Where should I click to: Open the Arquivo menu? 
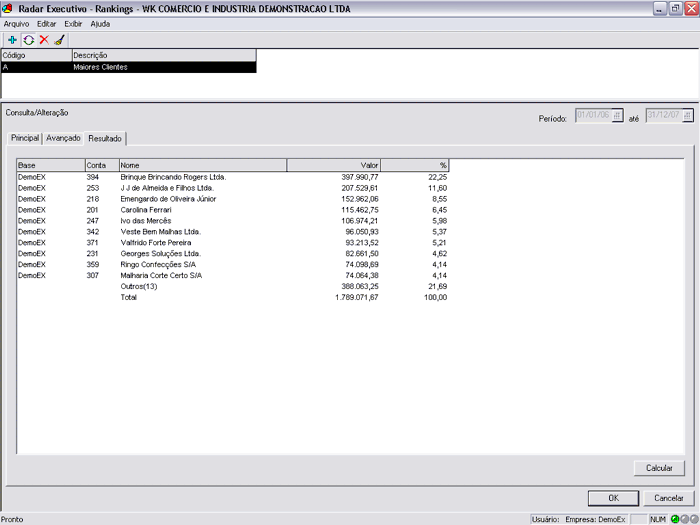[x=17, y=23]
